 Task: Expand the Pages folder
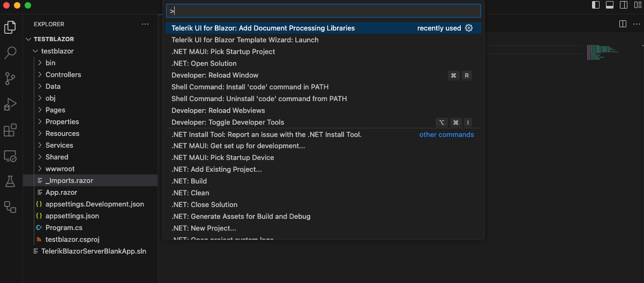point(55,110)
